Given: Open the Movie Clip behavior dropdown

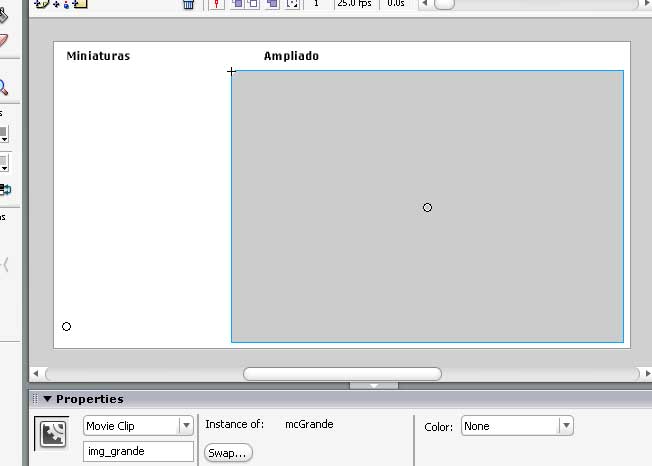Looking at the screenshot, I should coord(138,426).
